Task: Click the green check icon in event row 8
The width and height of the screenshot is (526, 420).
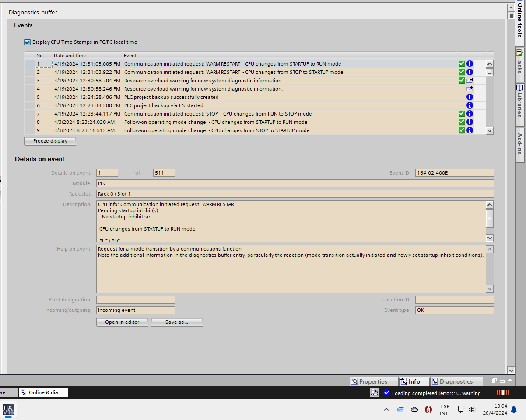Action: click(461, 122)
